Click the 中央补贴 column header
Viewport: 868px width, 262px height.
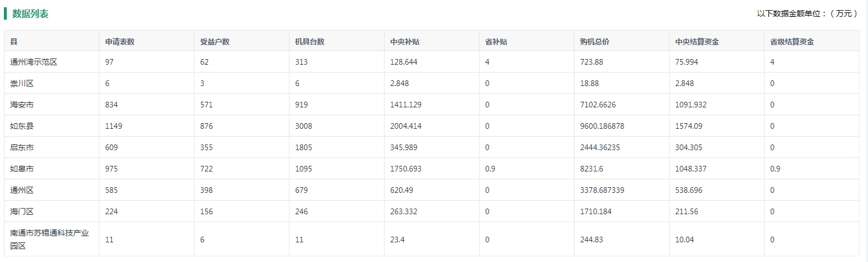(405, 41)
